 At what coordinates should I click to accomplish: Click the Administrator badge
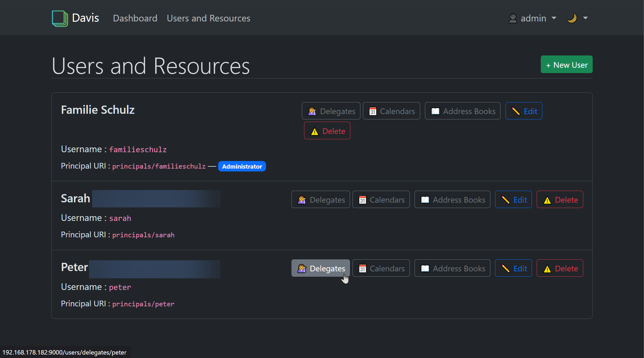[242, 166]
